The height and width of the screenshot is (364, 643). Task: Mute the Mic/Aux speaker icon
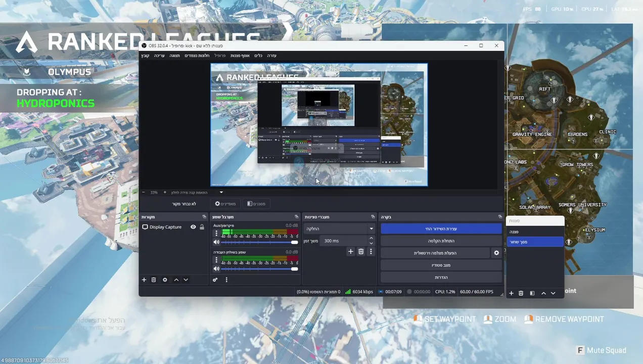pyautogui.click(x=216, y=243)
